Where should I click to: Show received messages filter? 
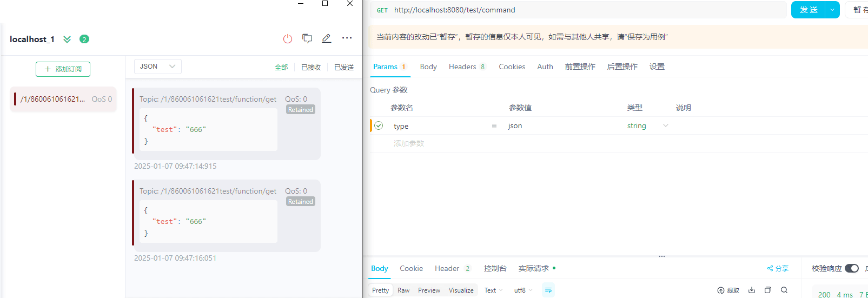[311, 67]
